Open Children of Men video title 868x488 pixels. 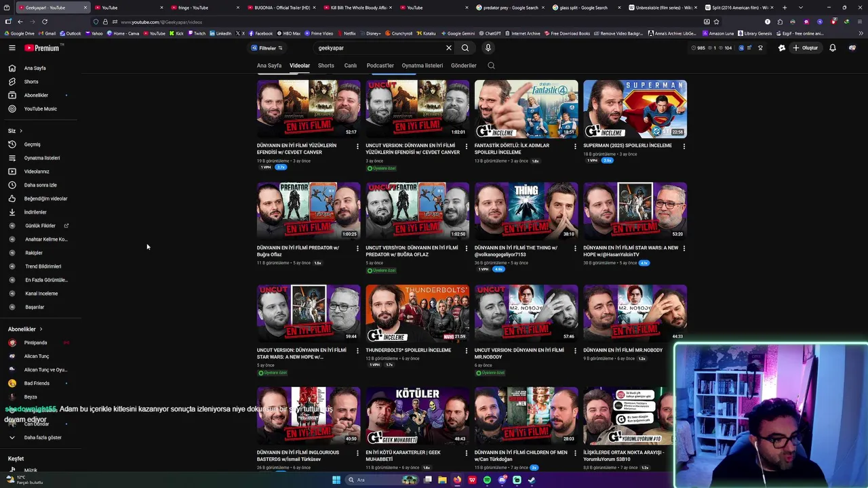pyautogui.click(x=521, y=456)
